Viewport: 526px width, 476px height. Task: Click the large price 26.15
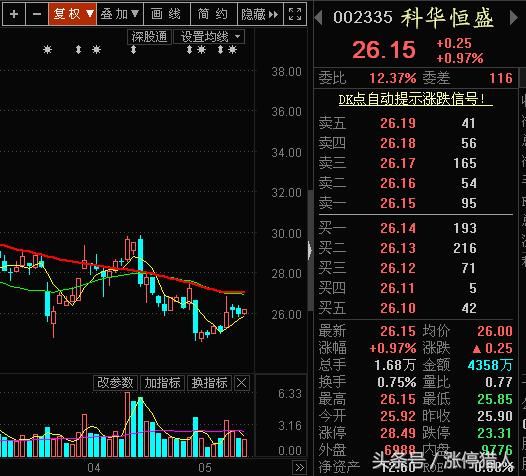pos(384,50)
